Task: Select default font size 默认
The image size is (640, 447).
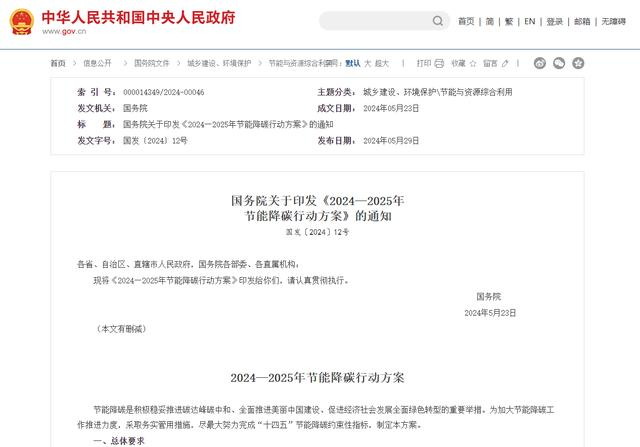Action: [x=353, y=63]
